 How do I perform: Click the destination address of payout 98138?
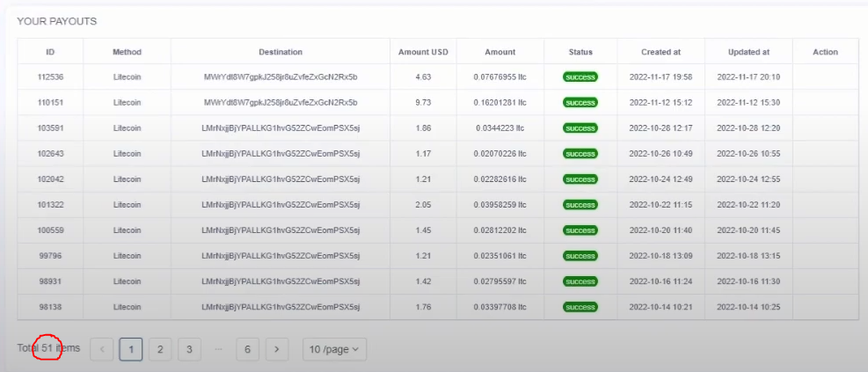[x=281, y=307]
